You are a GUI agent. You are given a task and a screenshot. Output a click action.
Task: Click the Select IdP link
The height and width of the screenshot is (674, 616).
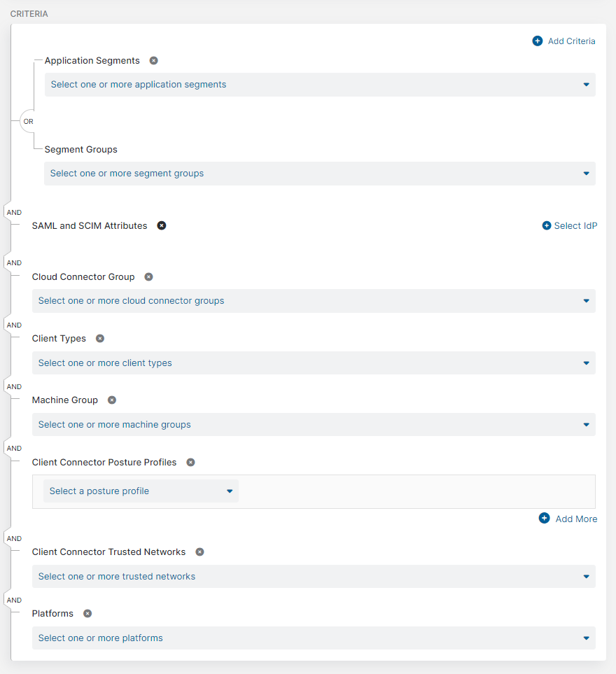(x=569, y=225)
